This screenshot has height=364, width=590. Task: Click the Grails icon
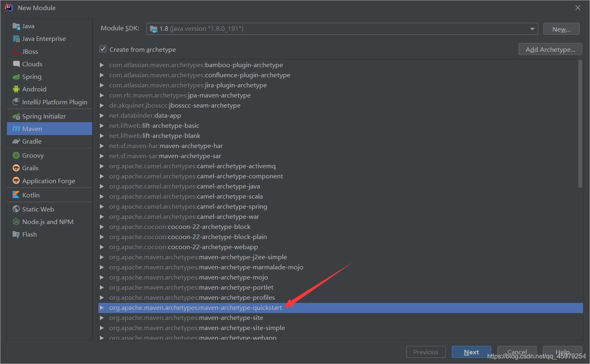tap(16, 168)
